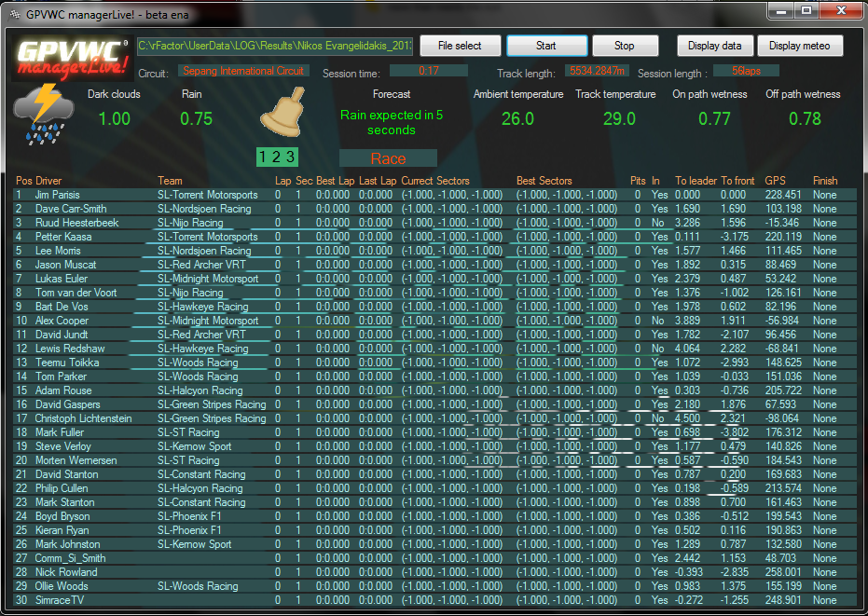Image resolution: width=868 pixels, height=616 pixels.
Task: Click the Display data button
Action: tap(715, 46)
